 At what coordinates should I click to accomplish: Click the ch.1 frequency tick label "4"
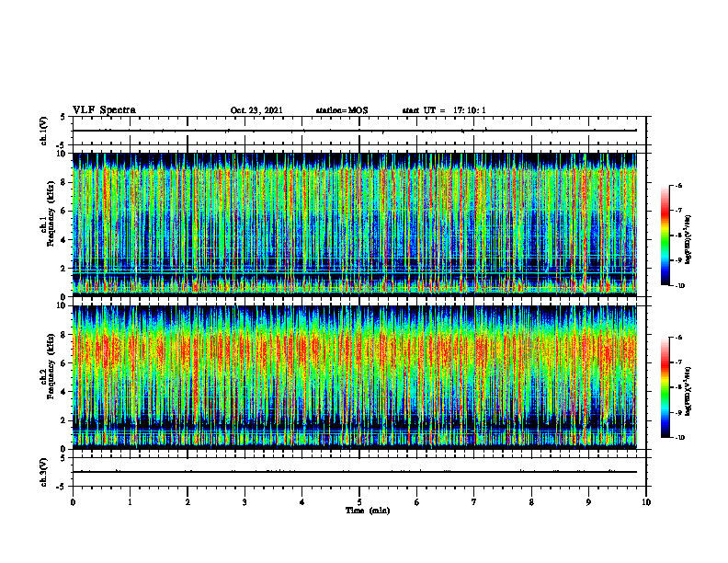(64, 240)
